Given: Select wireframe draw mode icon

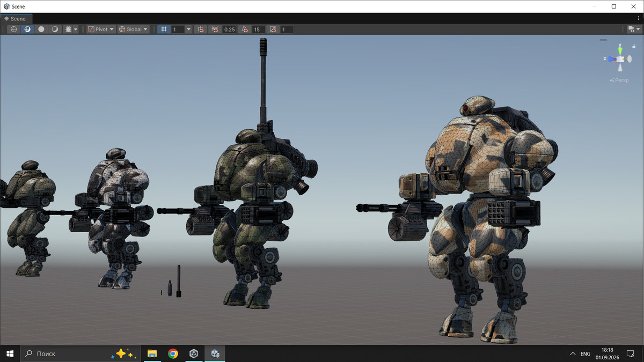Looking at the screenshot, I should coord(14,29).
